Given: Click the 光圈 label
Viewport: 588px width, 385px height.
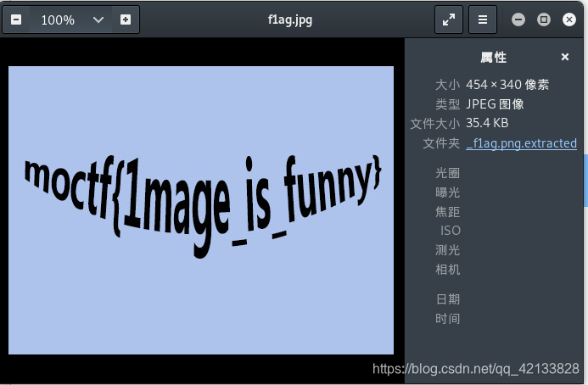Looking at the screenshot, I should 447,173.
